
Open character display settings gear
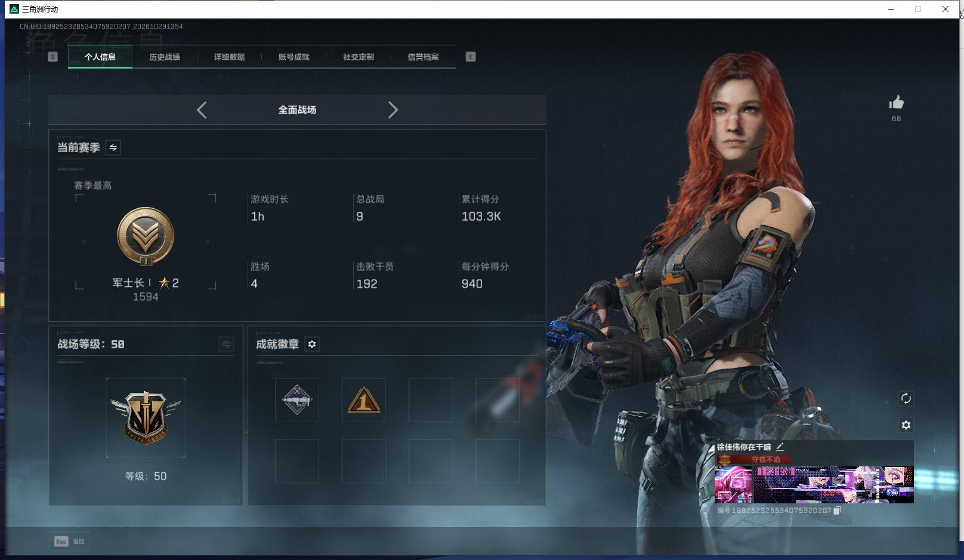click(x=906, y=425)
